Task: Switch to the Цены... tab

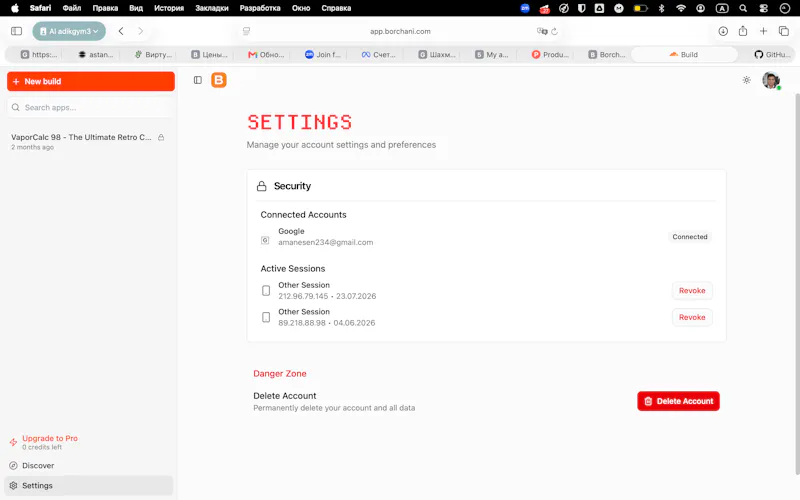Action: [x=210, y=55]
